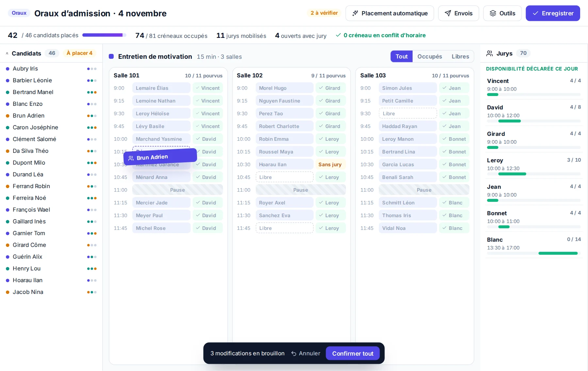Click the Enregistrer checkmark icon
This screenshot has height=371, width=588.
[535, 13]
